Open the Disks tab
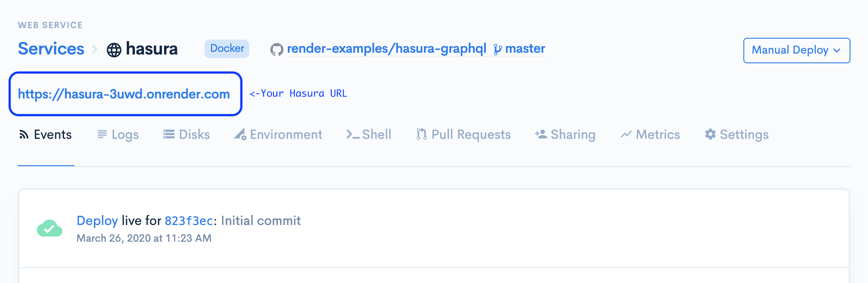 [187, 134]
